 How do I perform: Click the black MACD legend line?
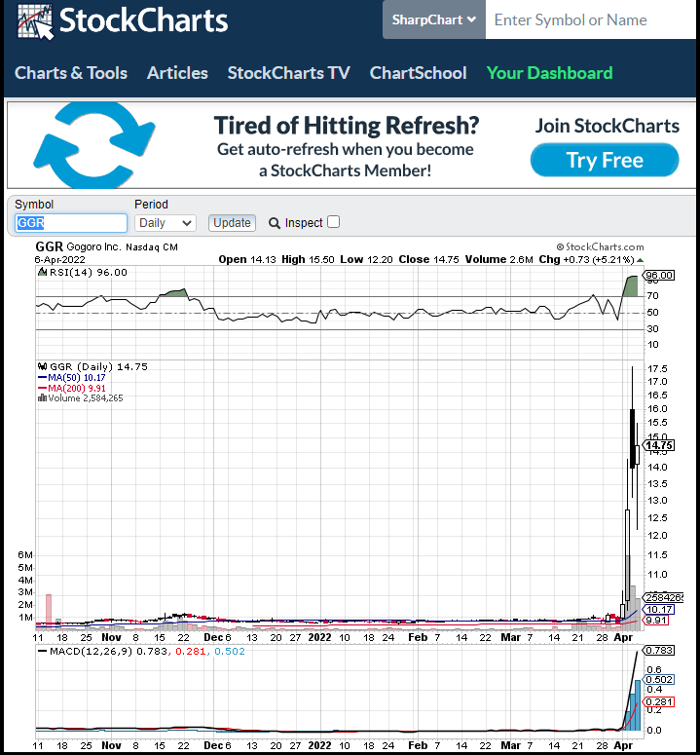tap(42, 652)
